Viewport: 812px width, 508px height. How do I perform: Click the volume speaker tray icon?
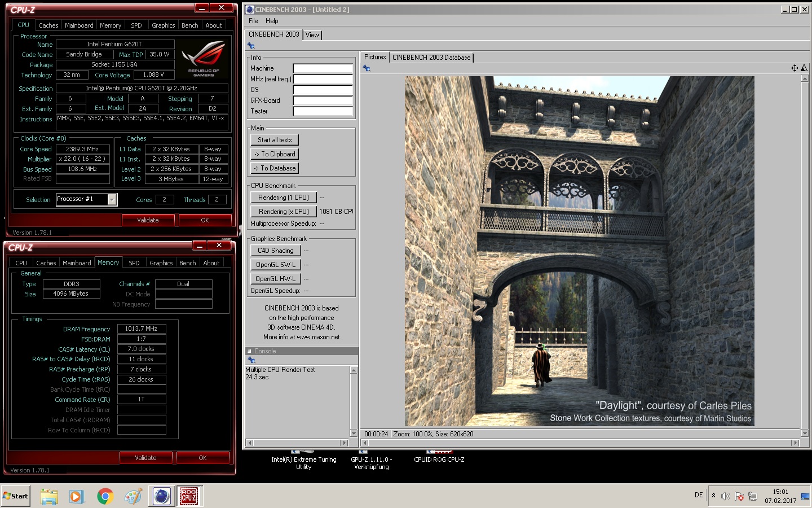726,496
